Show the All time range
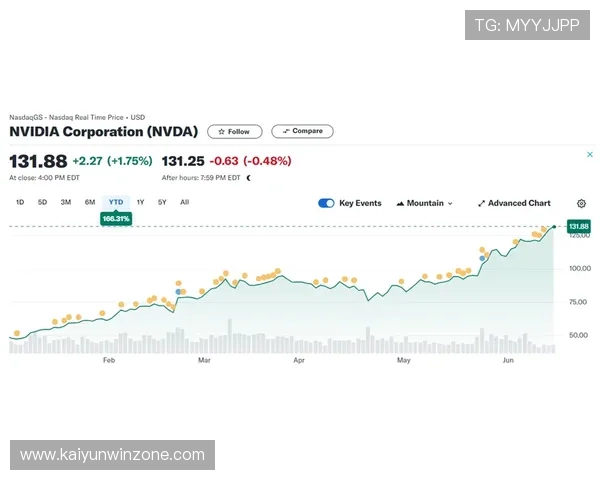 click(184, 202)
